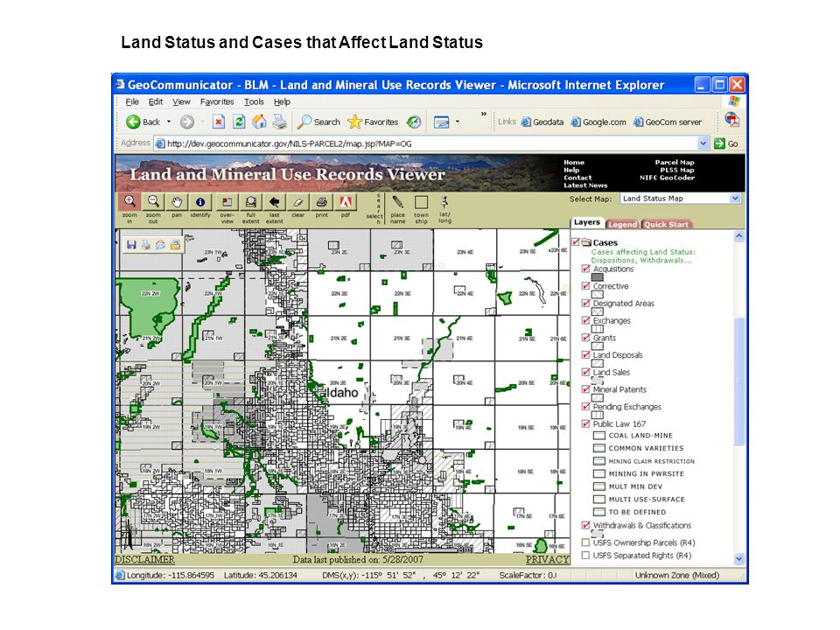Uncheck the Exchanges layer
The width and height of the screenshot is (840, 630).
tap(586, 320)
